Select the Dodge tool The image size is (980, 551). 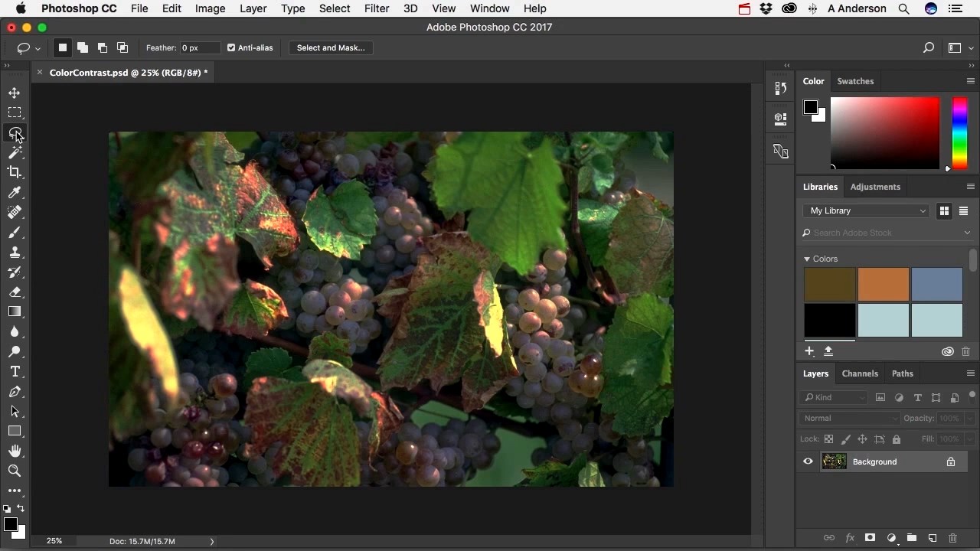coord(15,352)
